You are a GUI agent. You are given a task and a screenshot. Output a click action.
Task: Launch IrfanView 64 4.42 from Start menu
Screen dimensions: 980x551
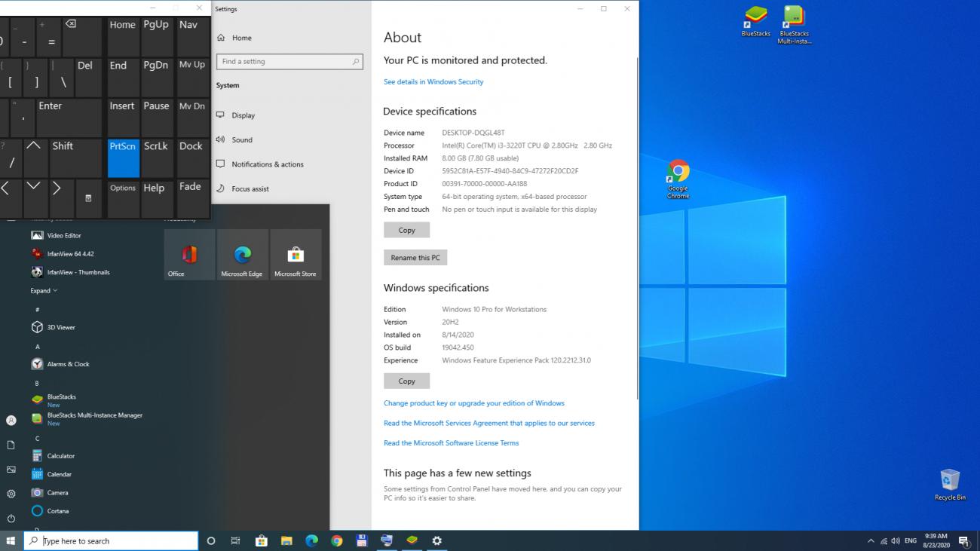[x=63, y=254]
